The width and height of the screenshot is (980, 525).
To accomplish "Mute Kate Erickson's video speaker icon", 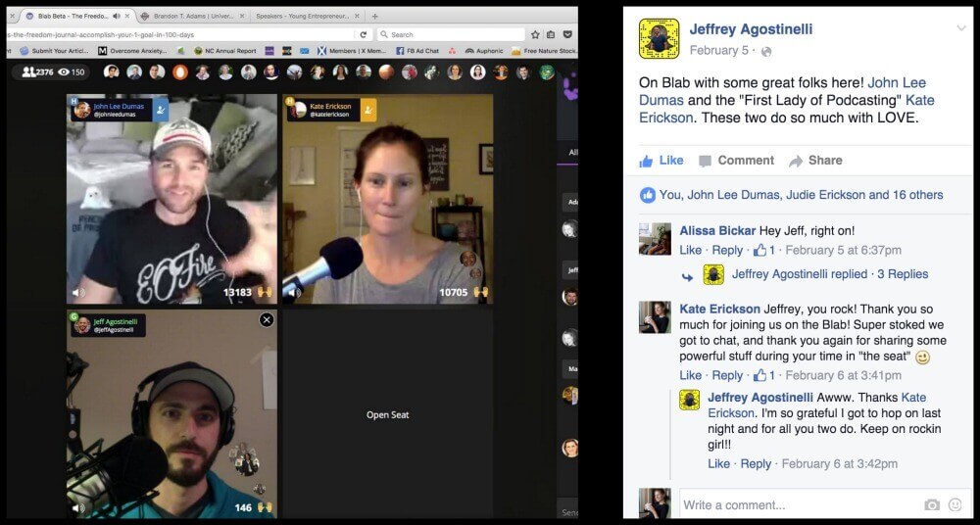I will (294, 292).
